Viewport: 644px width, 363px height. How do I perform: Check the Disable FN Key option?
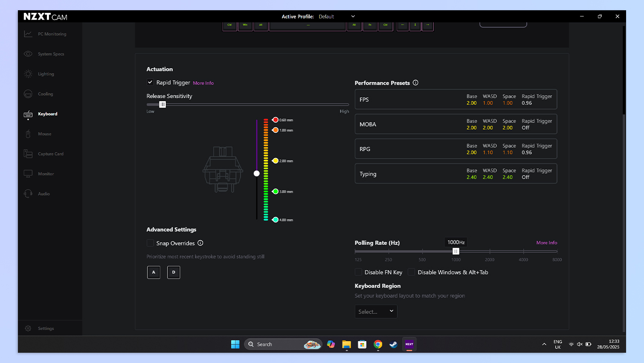click(x=359, y=272)
